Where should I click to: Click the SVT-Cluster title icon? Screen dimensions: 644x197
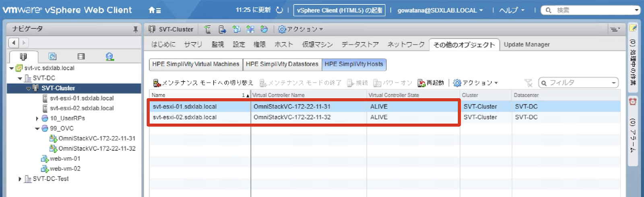click(152, 29)
